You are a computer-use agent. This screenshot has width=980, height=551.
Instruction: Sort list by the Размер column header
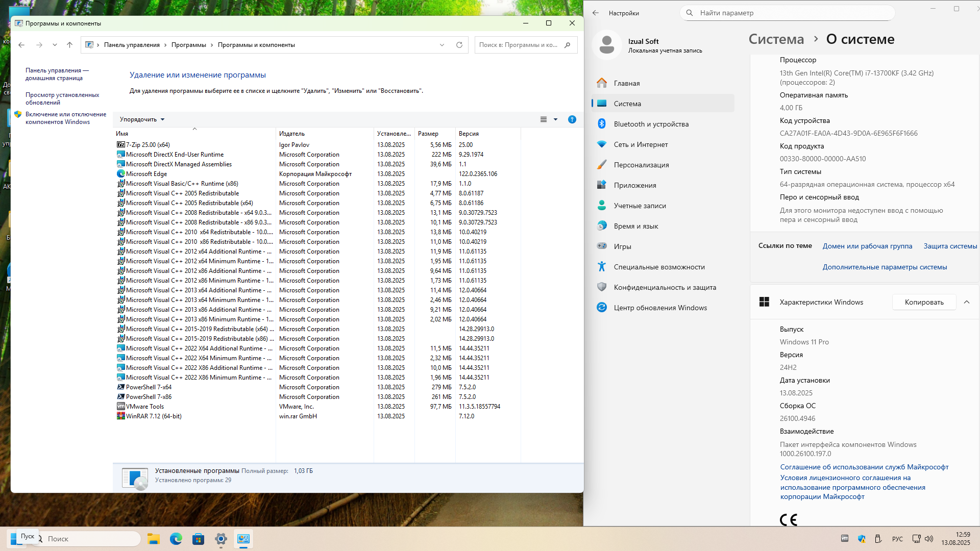(x=434, y=133)
